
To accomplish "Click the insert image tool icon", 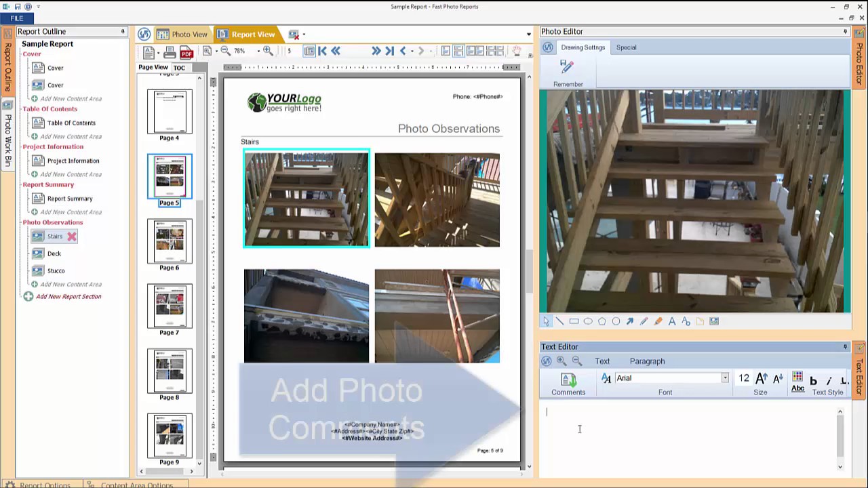I will 714,321.
